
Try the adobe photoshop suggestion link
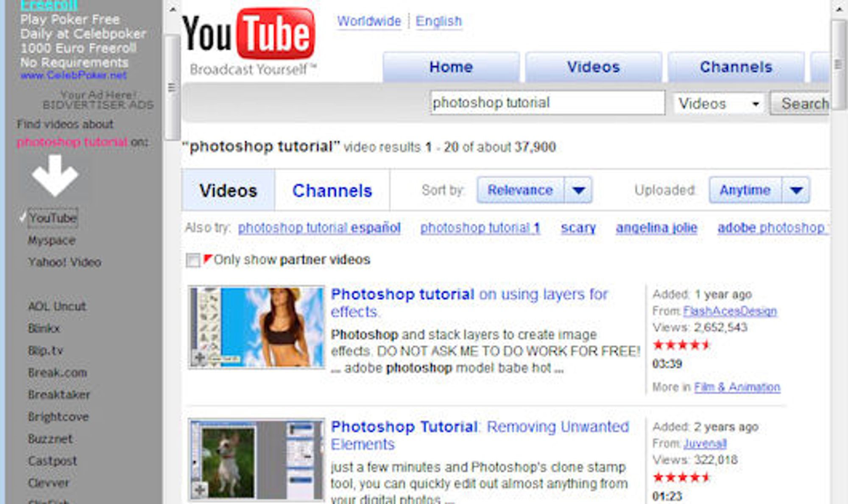[x=773, y=228]
